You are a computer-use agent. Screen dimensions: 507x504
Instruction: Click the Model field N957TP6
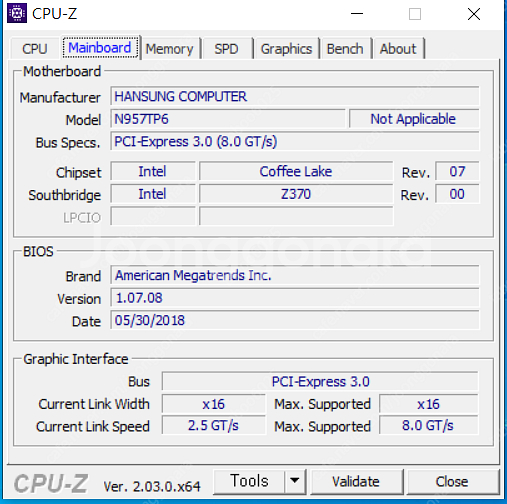pyautogui.click(x=228, y=119)
